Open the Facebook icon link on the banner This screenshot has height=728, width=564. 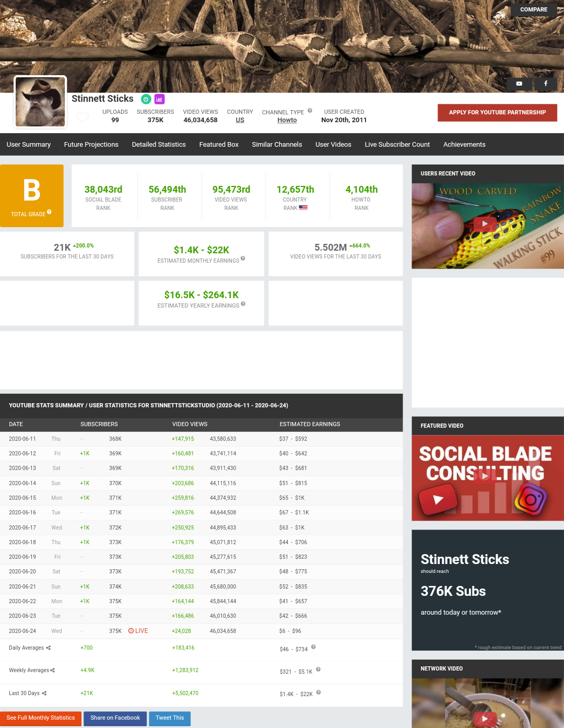pyautogui.click(x=546, y=84)
